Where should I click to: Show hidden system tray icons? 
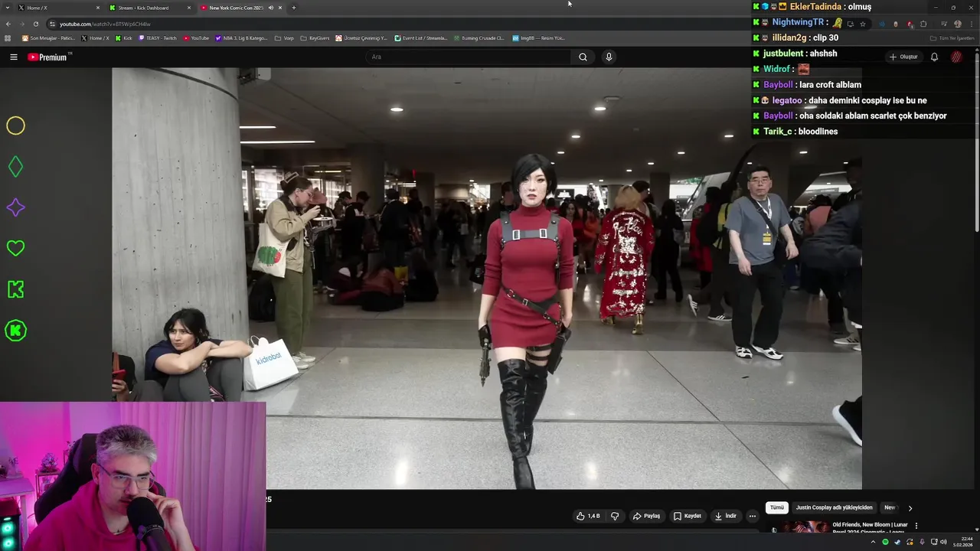coord(873,542)
